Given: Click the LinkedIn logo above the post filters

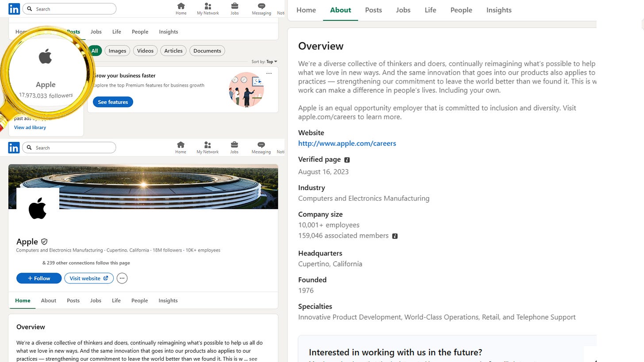Looking at the screenshot, I should tap(14, 9).
